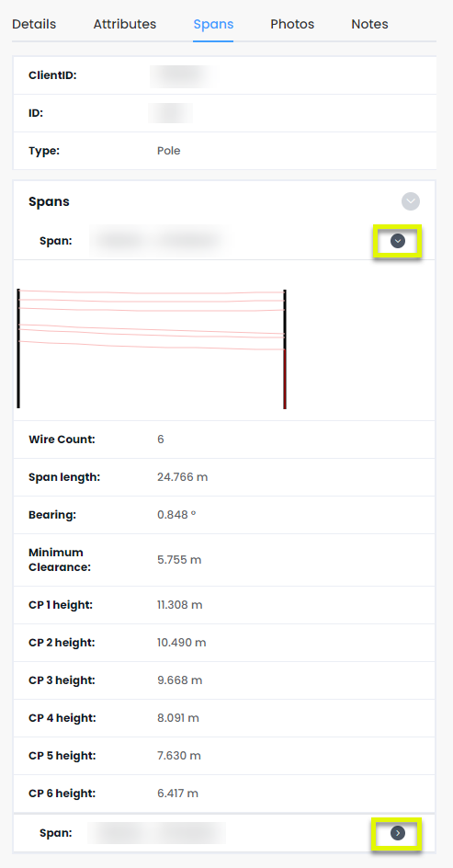Click the red right pole in diagram
Screen dimensions: 453x868
(284, 348)
